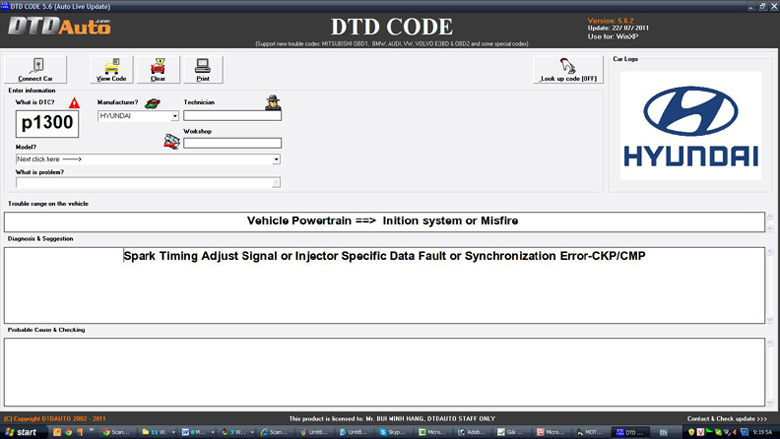The image size is (780, 439).
Task: Open View Code from the toolbar
Action: pos(111,70)
